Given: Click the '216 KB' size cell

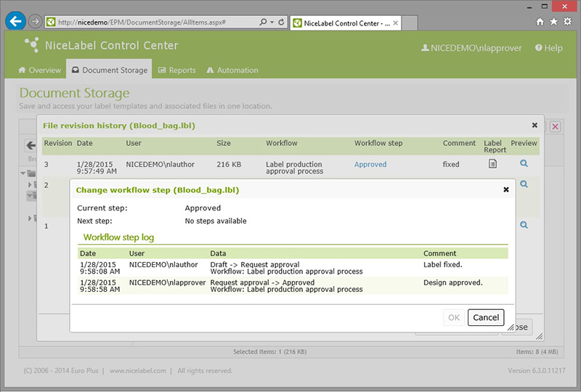Looking at the screenshot, I should coord(229,165).
